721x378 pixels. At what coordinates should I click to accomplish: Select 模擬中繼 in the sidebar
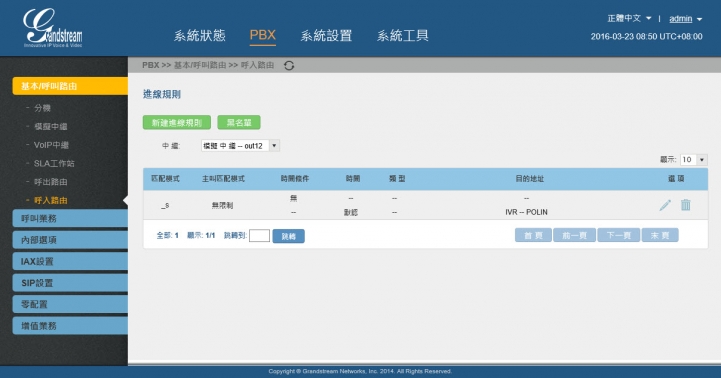[x=51, y=126]
